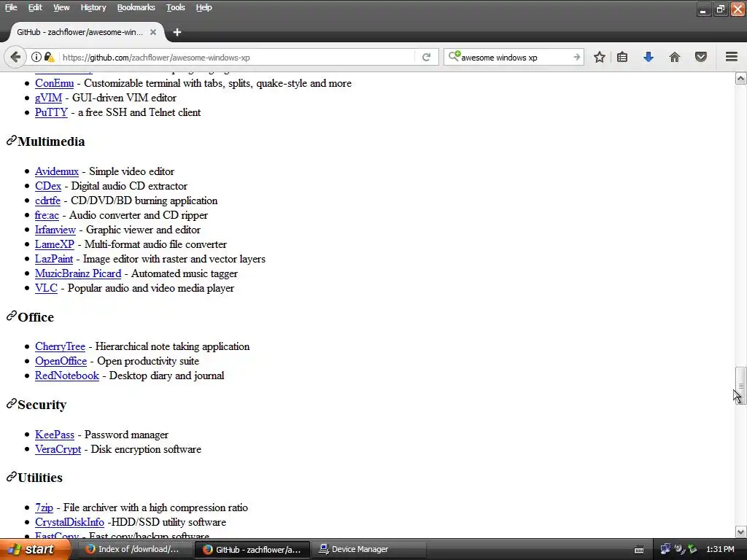Open the Help menu
Screen dimensions: 747x560
pos(204,7)
